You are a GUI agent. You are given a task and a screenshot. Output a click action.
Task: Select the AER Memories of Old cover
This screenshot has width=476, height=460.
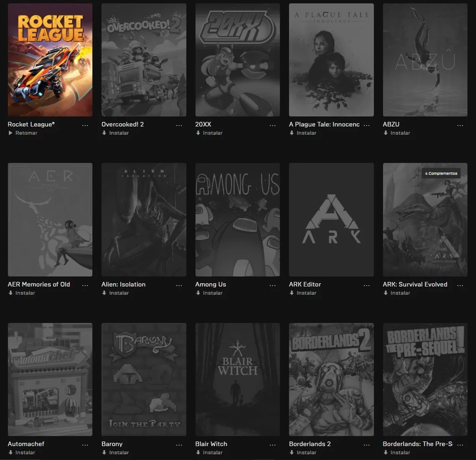[50, 220]
